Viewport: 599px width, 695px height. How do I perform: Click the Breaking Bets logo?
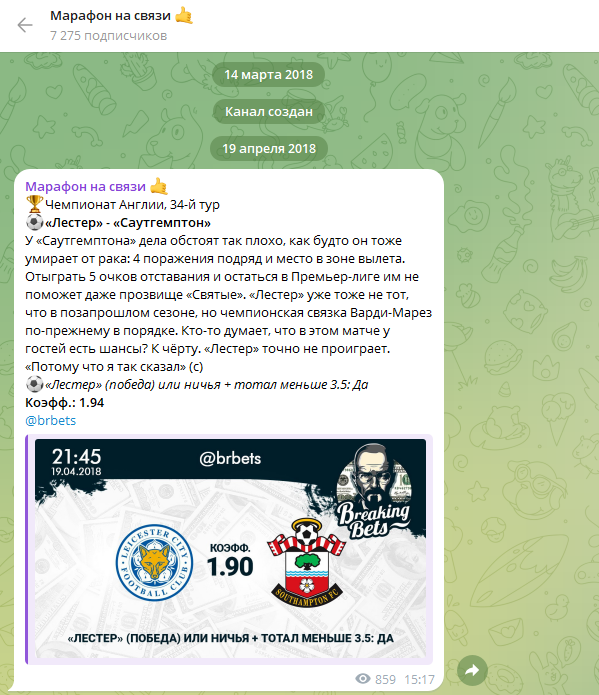tap(374, 492)
